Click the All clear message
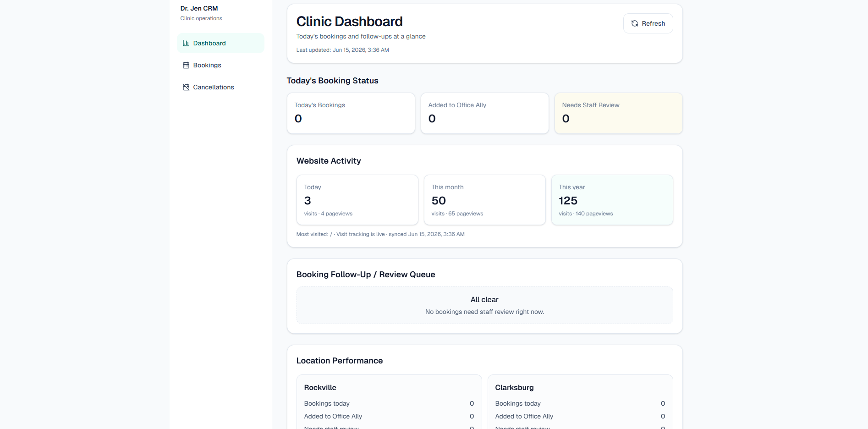This screenshot has height=429, width=868. tap(484, 299)
